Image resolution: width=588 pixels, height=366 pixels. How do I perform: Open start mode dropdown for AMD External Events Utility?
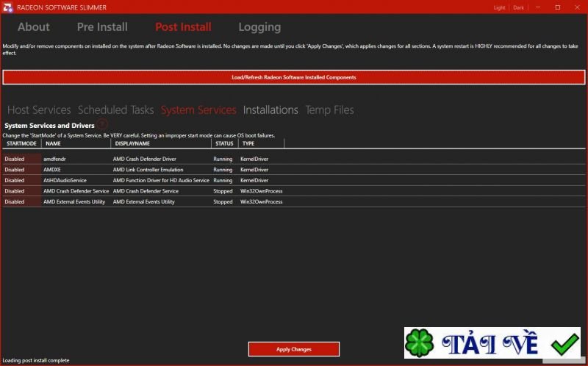pos(22,202)
